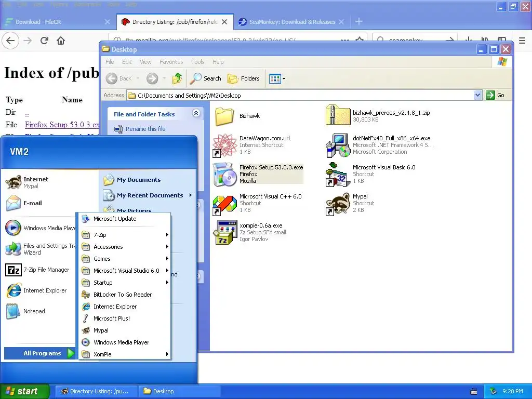The height and width of the screenshot is (399, 532).
Task: Click the Up folder toolbar icon
Action: coord(177,78)
